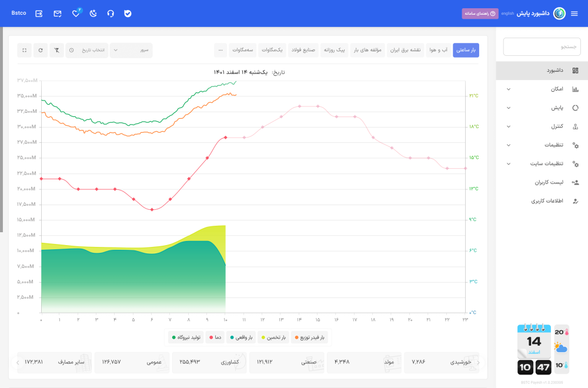588x388 pixels.
Task: Click the خورشیدی consumption card
Action: click(442, 362)
